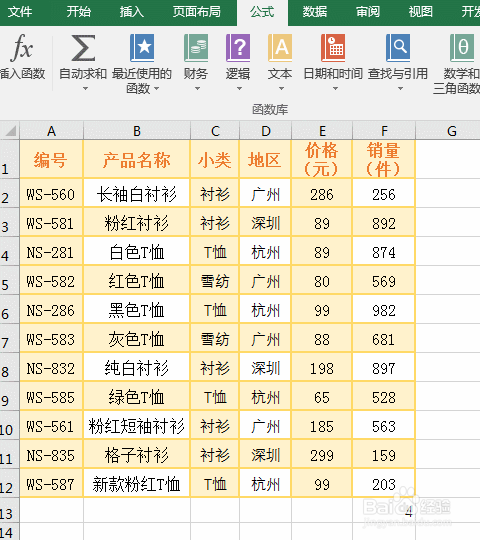
Task: Click the 价格(元) header cell
Action: point(322,159)
